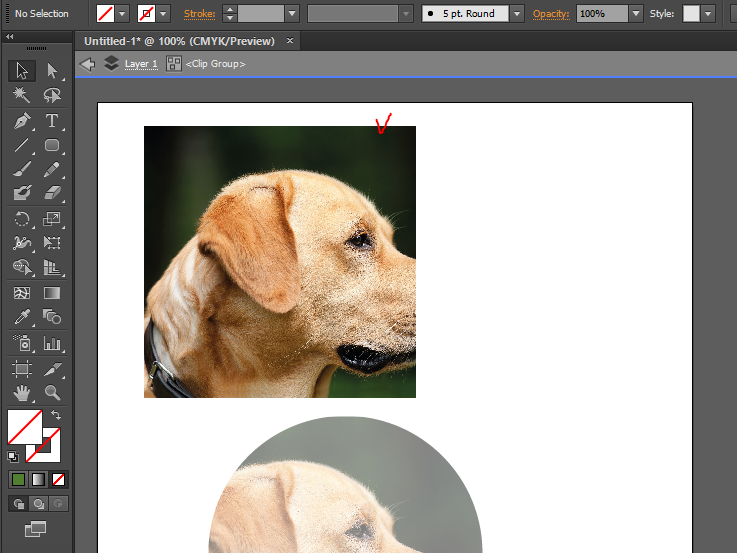Select the Pen tool
The height and width of the screenshot is (553, 737).
coord(22,121)
